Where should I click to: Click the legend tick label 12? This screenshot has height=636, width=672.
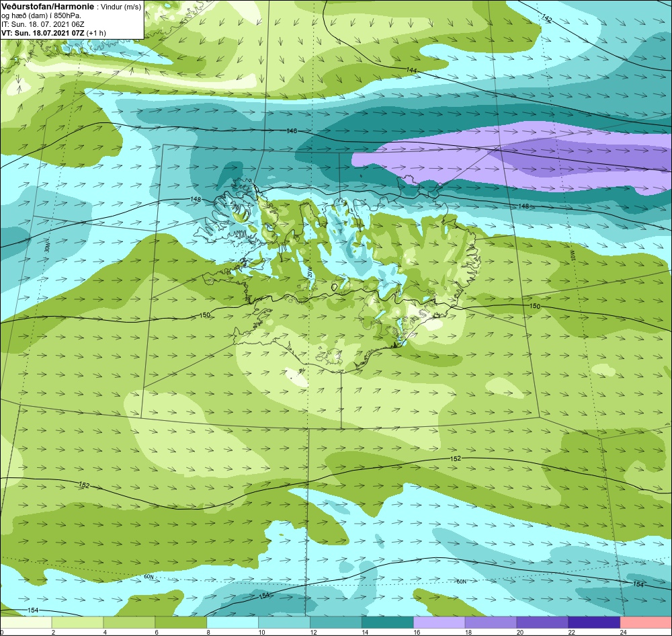pyautogui.click(x=314, y=632)
